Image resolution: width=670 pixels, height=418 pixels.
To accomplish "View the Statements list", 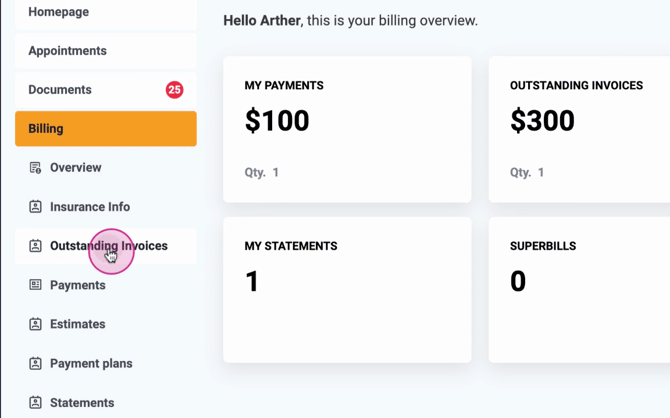I will coord(82,402).
